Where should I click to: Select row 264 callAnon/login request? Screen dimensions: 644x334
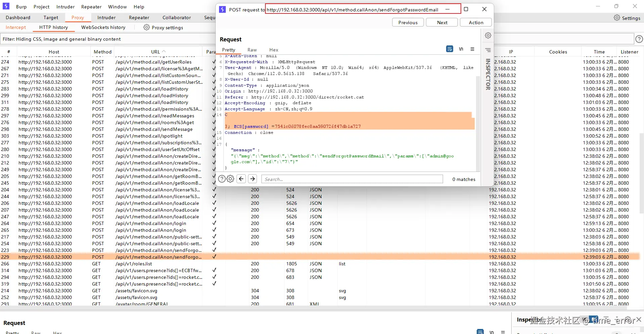319,223
